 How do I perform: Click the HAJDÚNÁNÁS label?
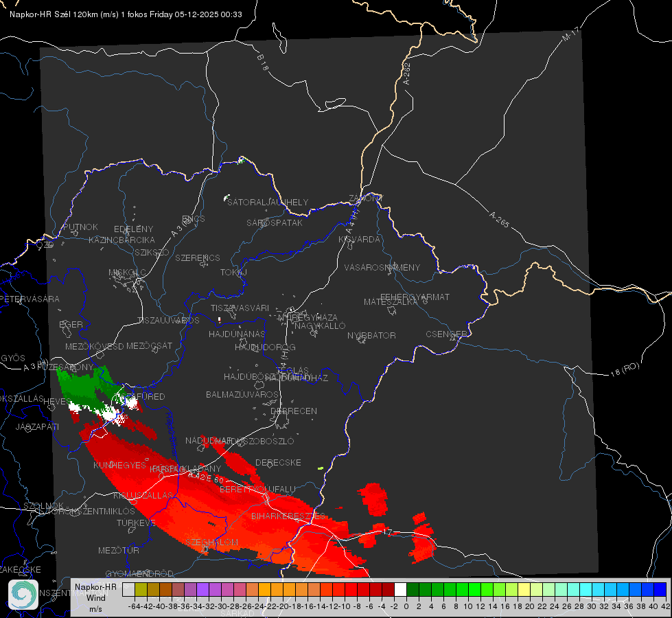point(237,334)
